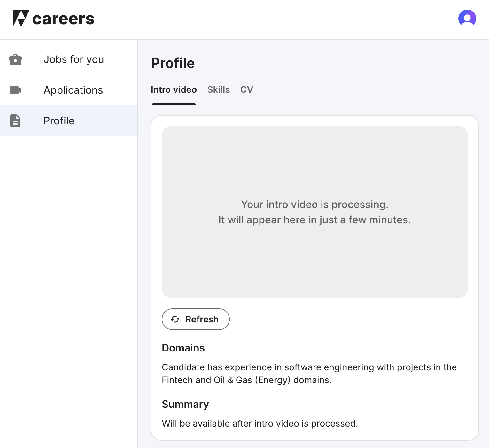Switch to the Skills tab
The width and height of the screenshot is (489, 448).
[219, 90]
